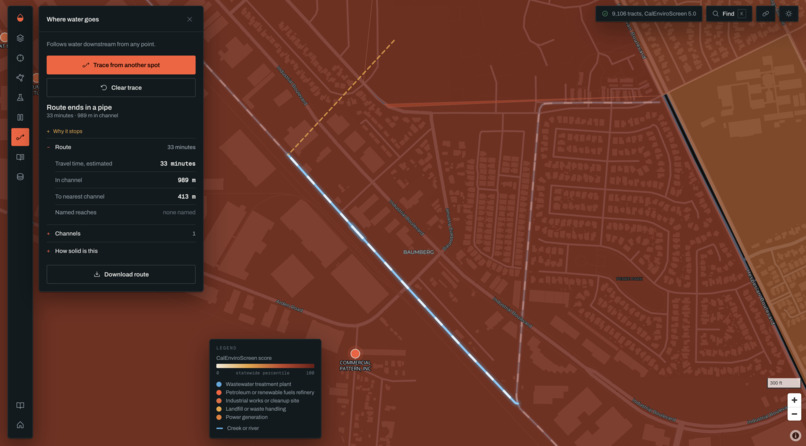Click the green status check icon

604,14
